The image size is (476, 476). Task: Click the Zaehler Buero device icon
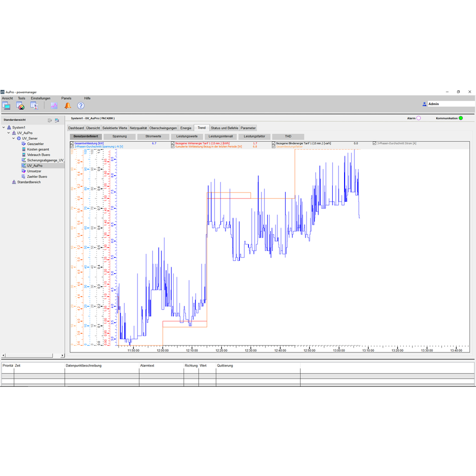24,177
